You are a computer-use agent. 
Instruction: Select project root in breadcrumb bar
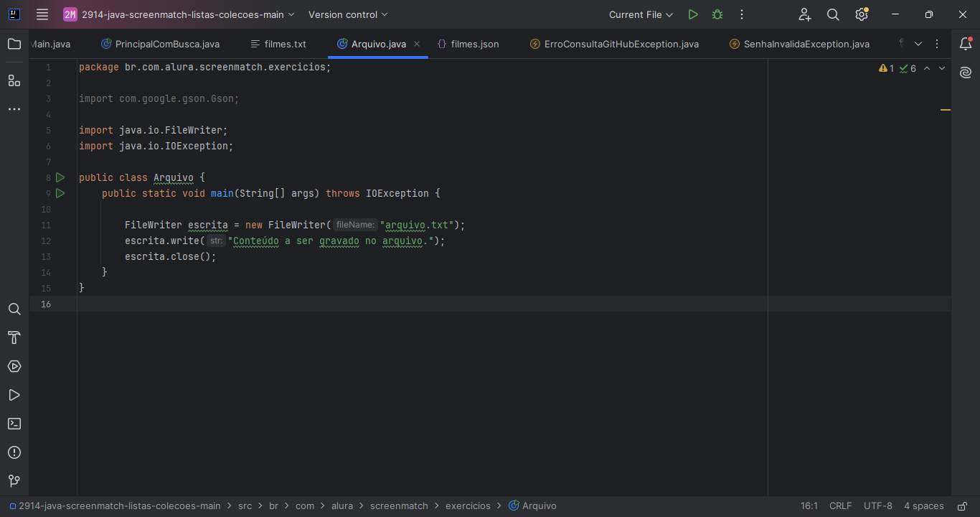coord(115,506)
